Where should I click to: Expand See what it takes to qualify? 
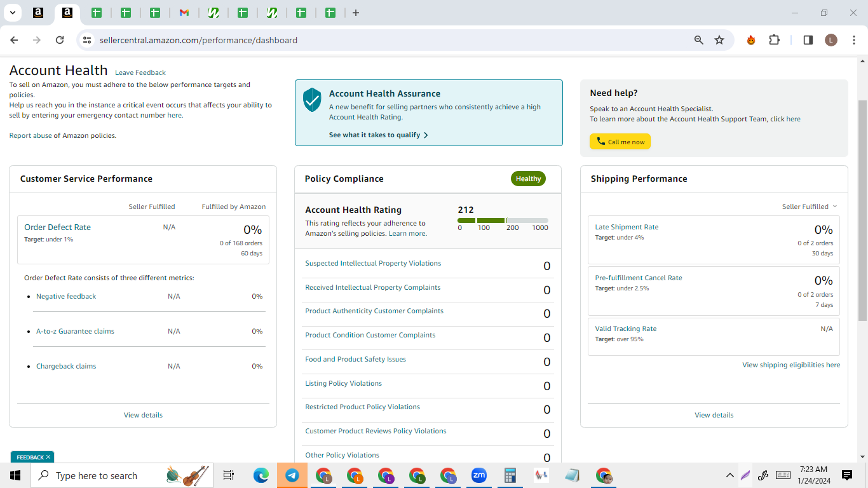click(x=379, y=135)
